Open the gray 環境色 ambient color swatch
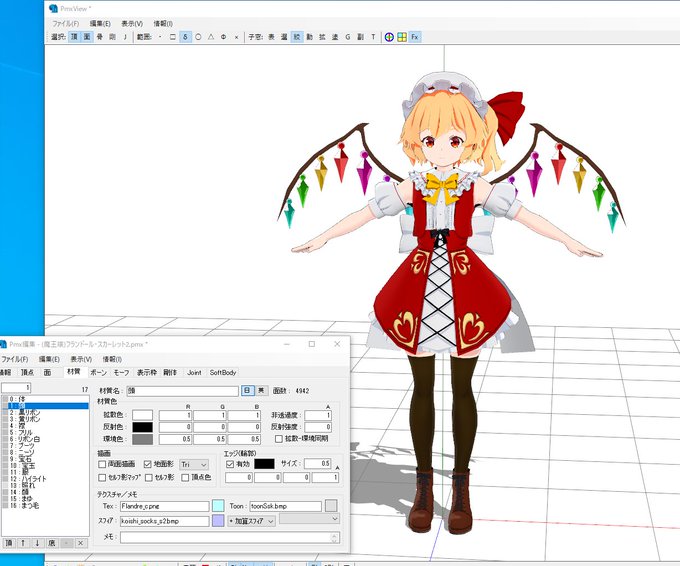 pos(142,439)
